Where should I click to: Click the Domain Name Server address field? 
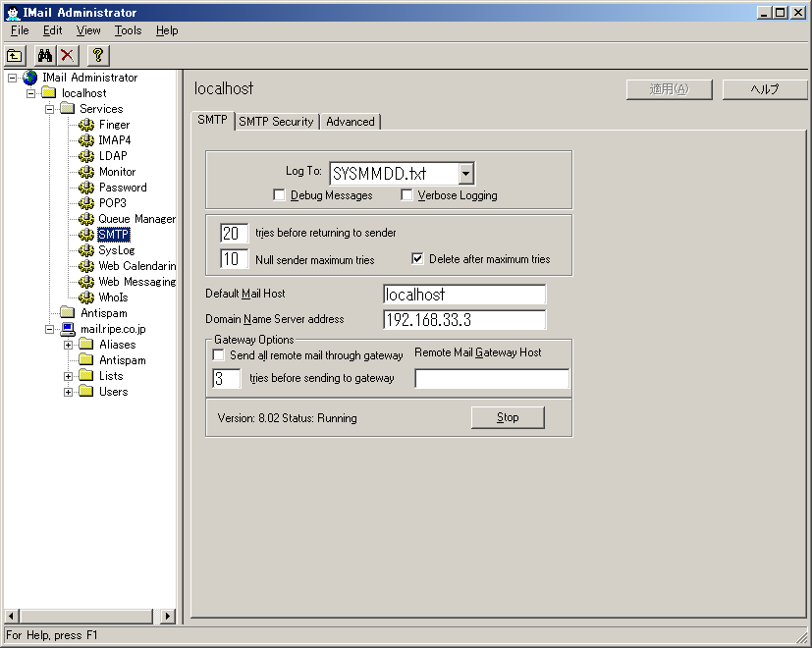[x=464, y=320]
